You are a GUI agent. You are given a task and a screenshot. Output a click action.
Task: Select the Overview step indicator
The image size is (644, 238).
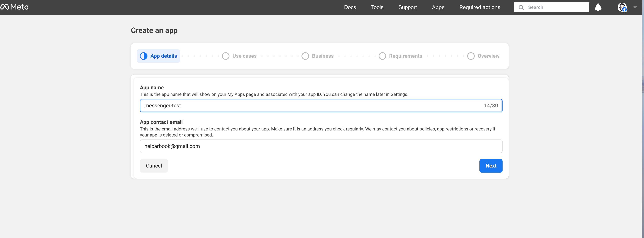(471, 56)
